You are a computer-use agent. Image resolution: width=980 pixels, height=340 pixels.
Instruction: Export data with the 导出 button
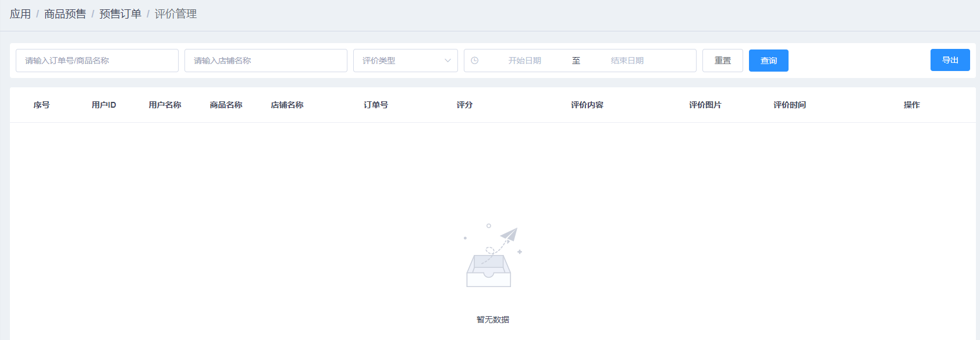pyautogui.click(x=950, y=60)
